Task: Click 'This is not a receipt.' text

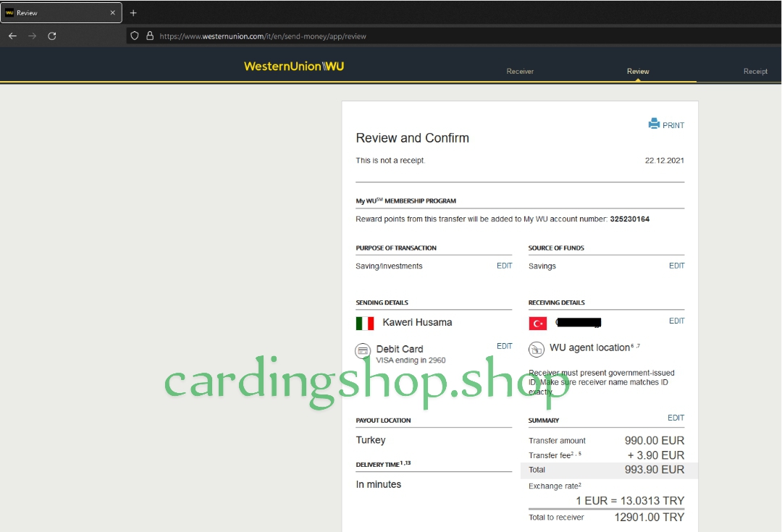Action: click(390, 161)
